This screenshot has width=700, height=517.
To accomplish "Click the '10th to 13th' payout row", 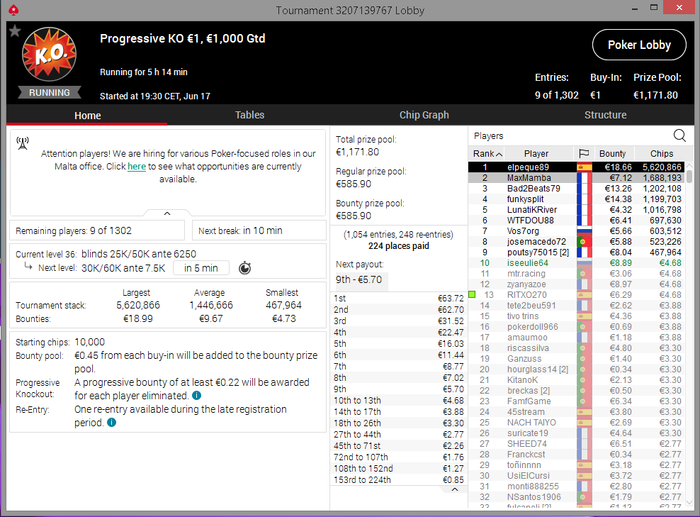I will click(x=399, y=400).
